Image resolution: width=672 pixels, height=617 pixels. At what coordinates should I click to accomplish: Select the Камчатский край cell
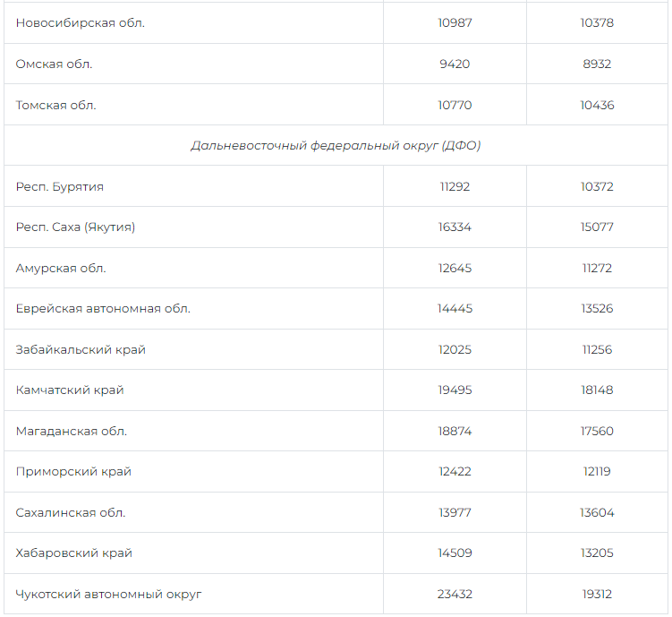tap(70, 390)
